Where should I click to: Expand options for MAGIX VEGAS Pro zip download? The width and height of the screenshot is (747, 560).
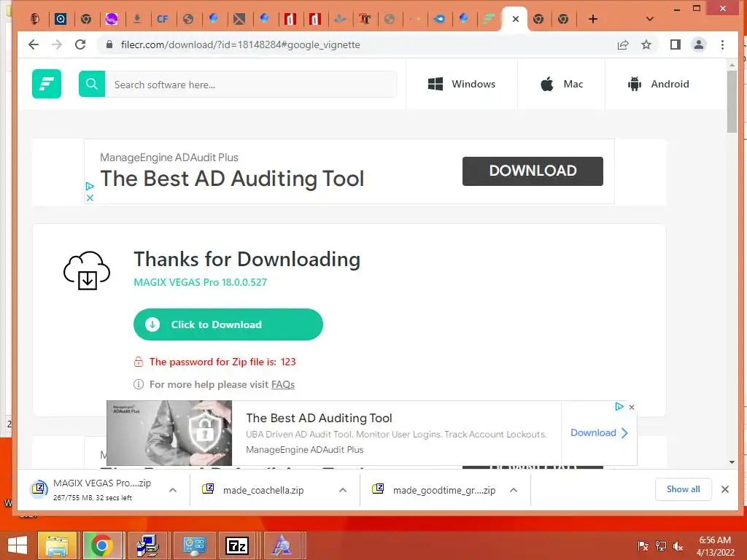(x=173, y=490)
